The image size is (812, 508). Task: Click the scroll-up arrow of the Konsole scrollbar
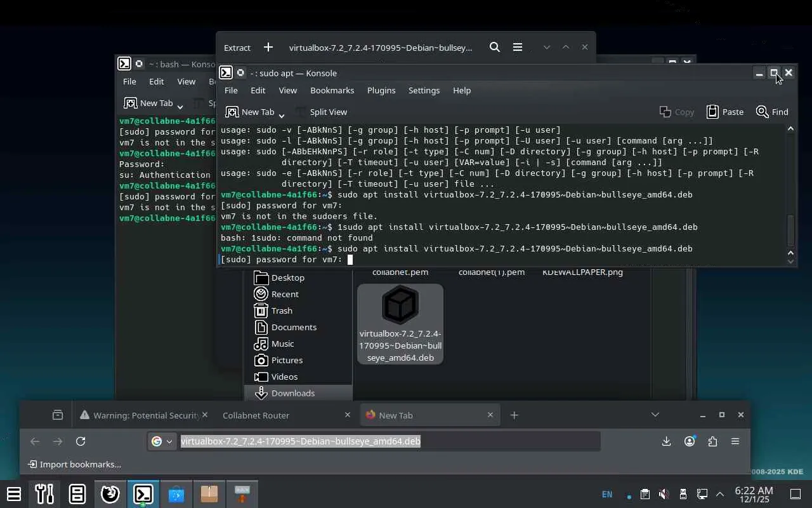(x=790, y=129)
